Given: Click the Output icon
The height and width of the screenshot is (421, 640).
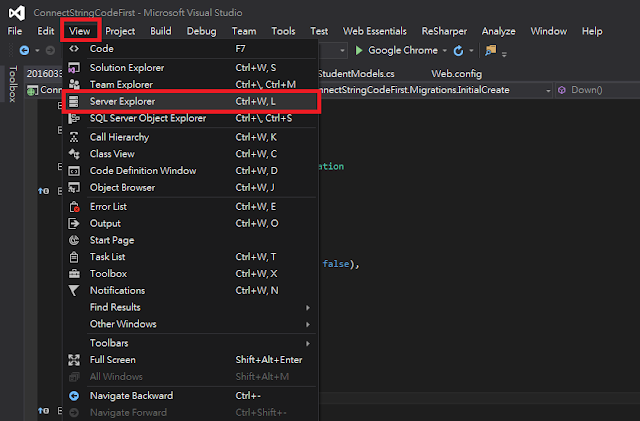Looking at the screenshot, I should point(74,223).
